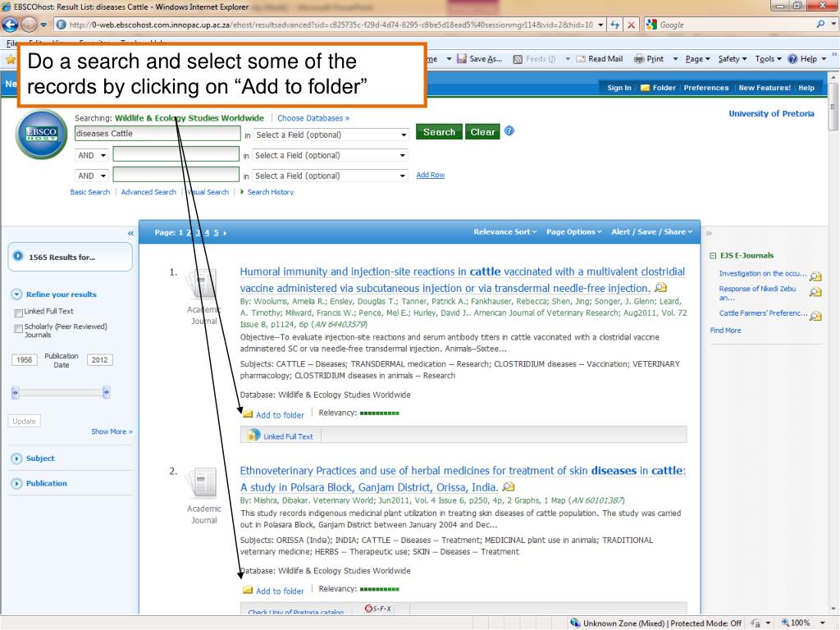840x630 pixels.
Task: Click the Google search magnifier icon
Action: [x=820, y=24]
